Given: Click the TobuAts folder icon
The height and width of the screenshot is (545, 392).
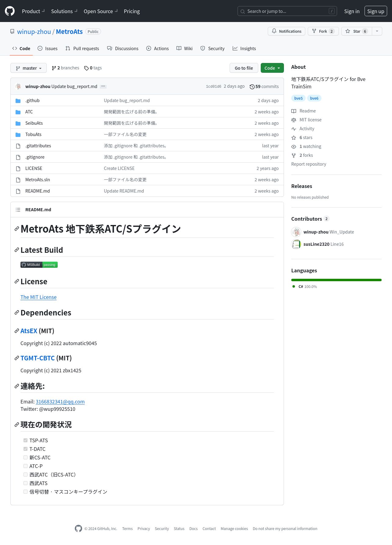Looking at the screenshot, I should coord(18,134).
